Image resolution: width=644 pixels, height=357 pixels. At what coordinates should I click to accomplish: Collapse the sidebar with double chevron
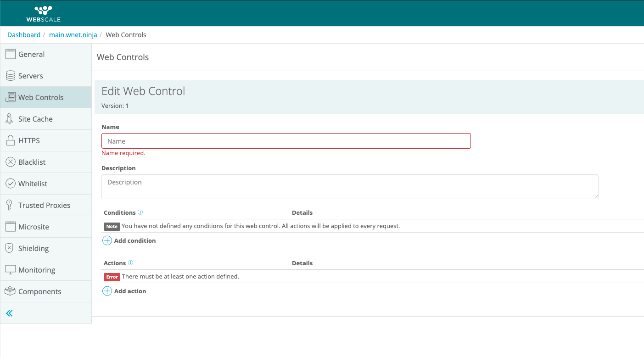click(9, 313)
